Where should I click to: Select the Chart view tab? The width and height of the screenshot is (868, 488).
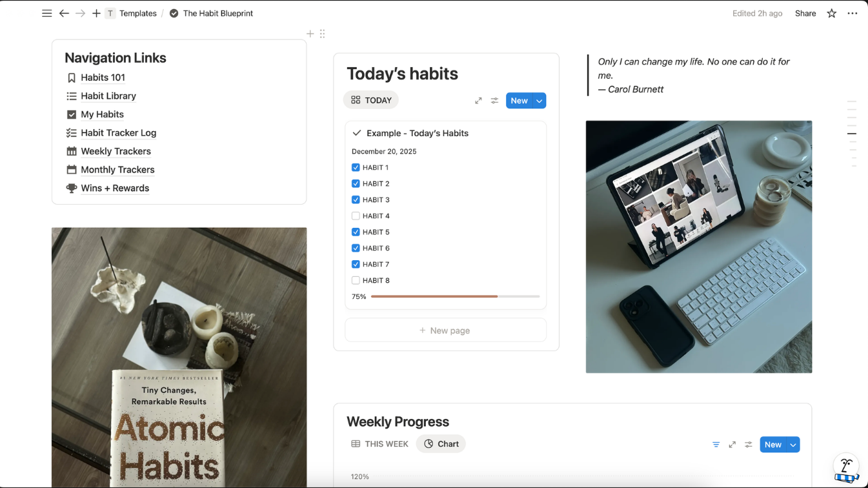coord(441,444)
